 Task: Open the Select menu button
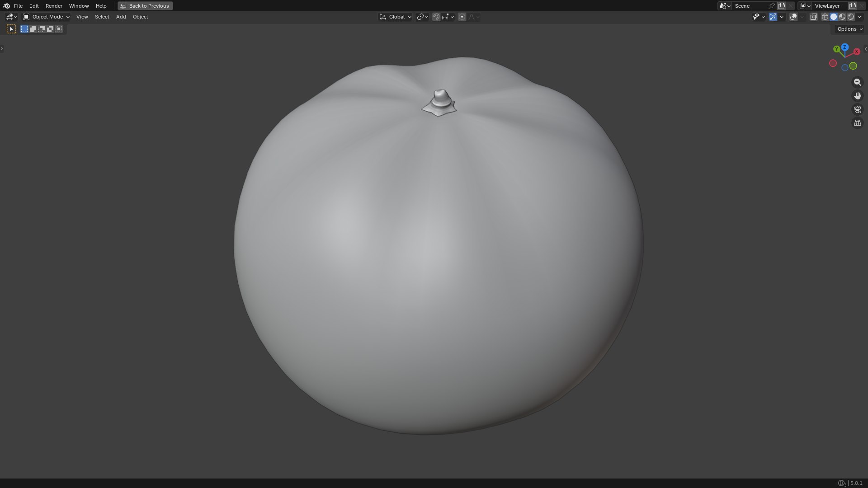pos(102,17)
